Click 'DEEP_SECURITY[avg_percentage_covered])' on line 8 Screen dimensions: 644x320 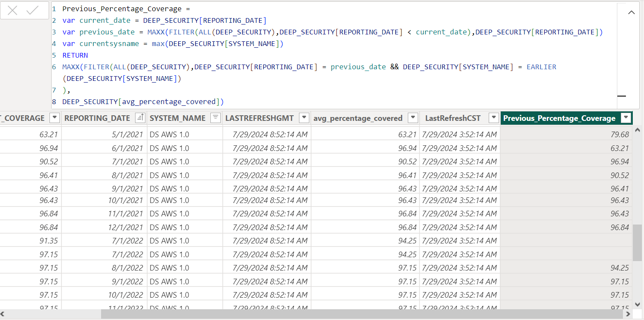(143, 102)
